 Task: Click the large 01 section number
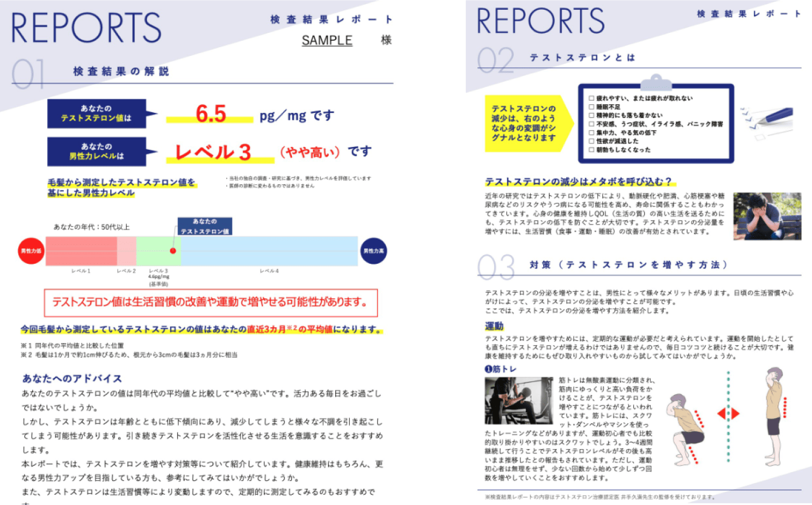pyautogui.click(x=28, y=74)
